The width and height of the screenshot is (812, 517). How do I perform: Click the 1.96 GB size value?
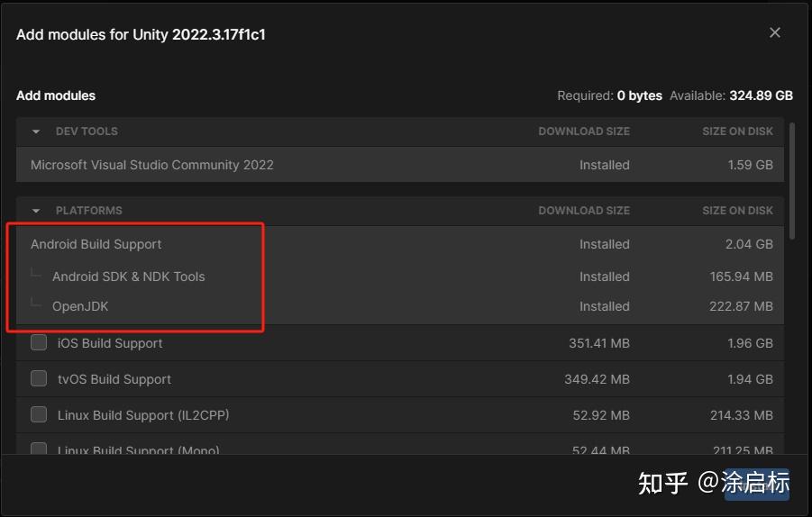751,343
